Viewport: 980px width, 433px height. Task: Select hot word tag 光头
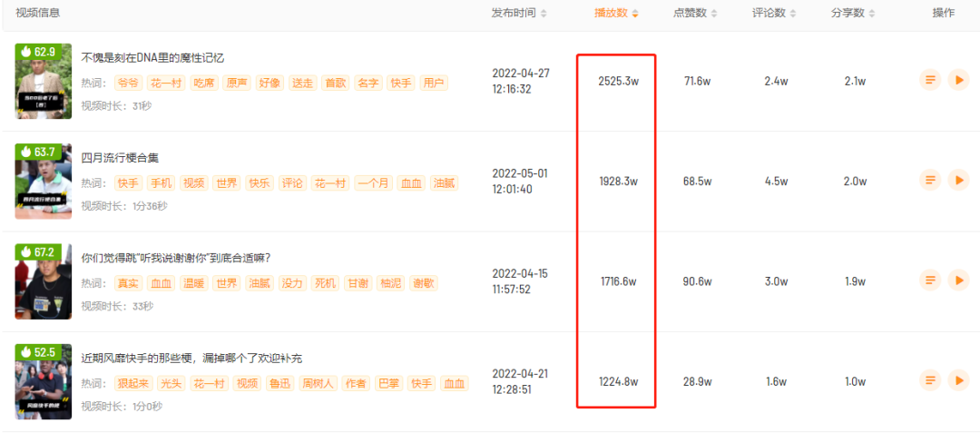pyautogui.click(x=171, y=383)
